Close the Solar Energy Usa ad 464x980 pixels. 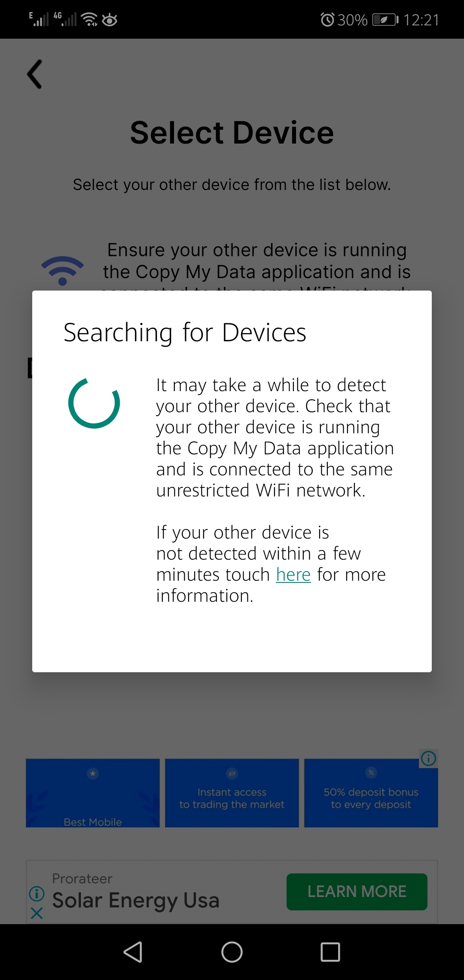point(37,913)
